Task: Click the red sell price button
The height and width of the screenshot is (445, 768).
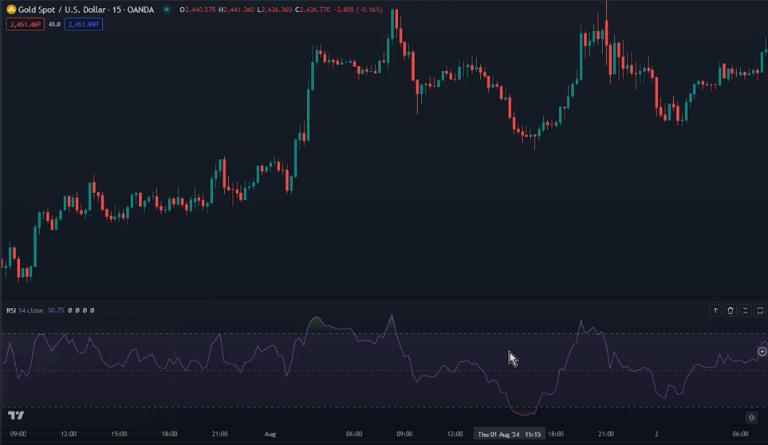Action: click(22, 23)
